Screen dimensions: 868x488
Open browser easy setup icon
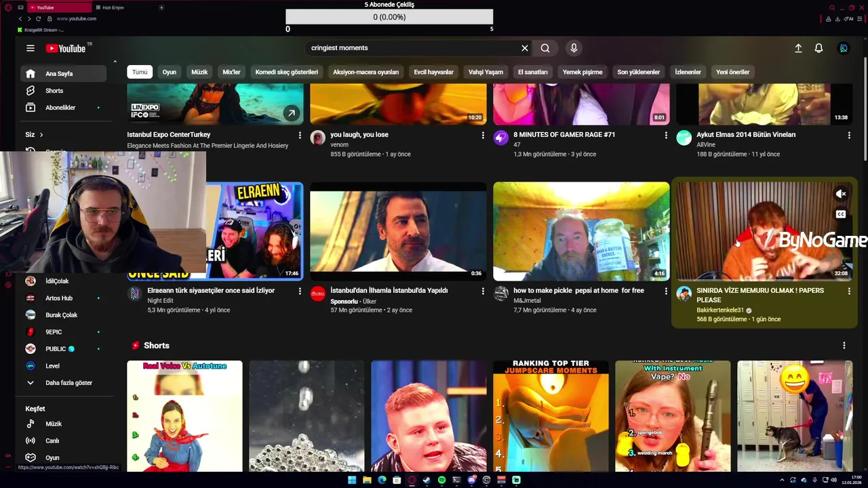point(860,19)
